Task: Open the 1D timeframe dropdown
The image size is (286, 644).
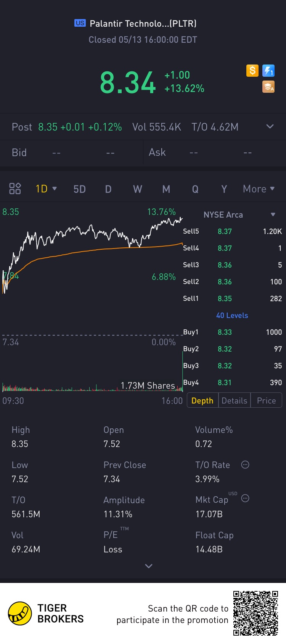Action: pos(46,189)
